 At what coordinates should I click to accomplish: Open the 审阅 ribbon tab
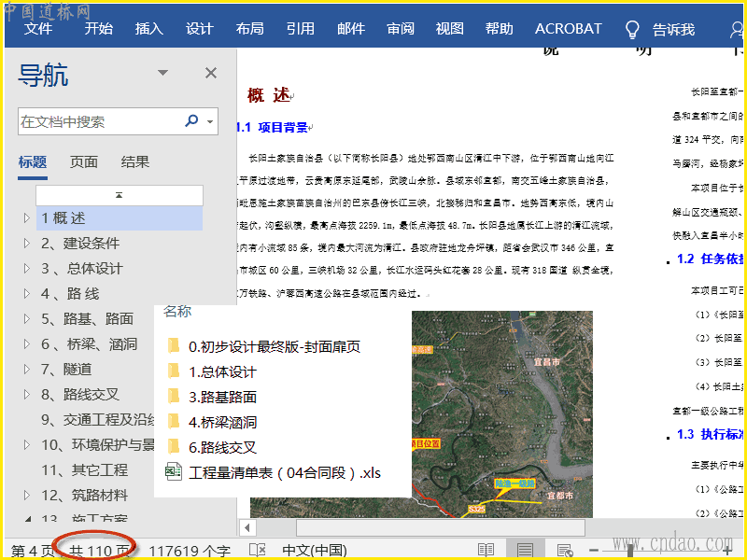click(x=401, y=29)
